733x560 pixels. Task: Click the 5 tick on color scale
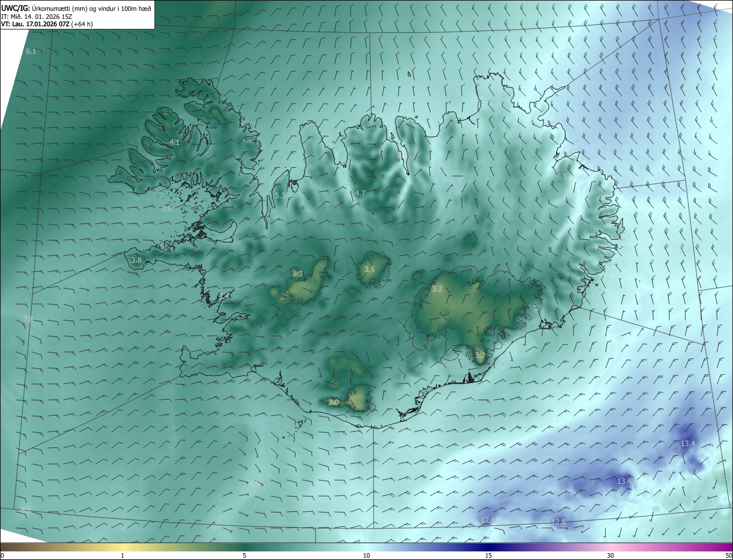(x=245, y=555)
